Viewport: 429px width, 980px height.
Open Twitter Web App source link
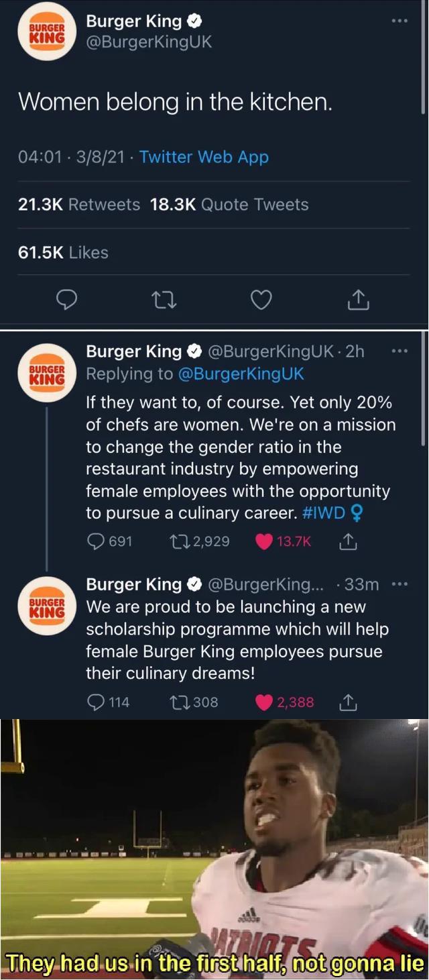click(204, 157)
